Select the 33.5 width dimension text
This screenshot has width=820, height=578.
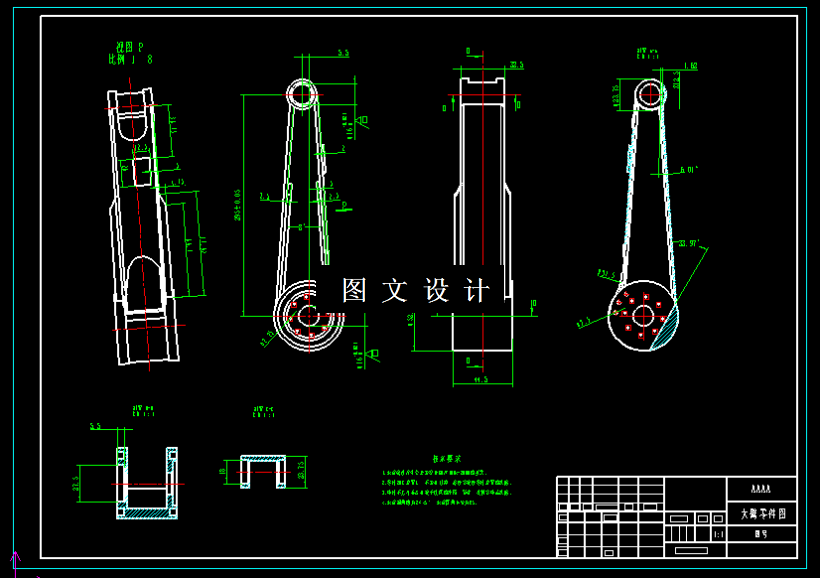coord(517,65)
